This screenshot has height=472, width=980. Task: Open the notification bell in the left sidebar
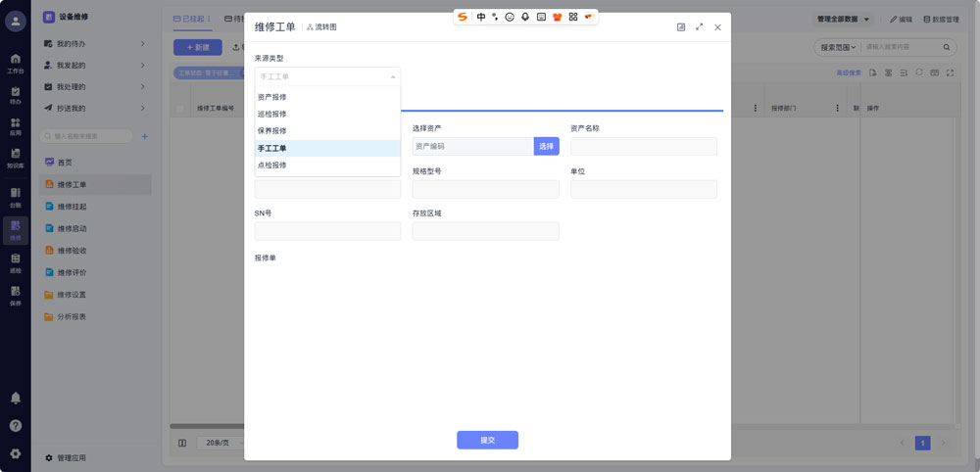[x=16, y=399]
